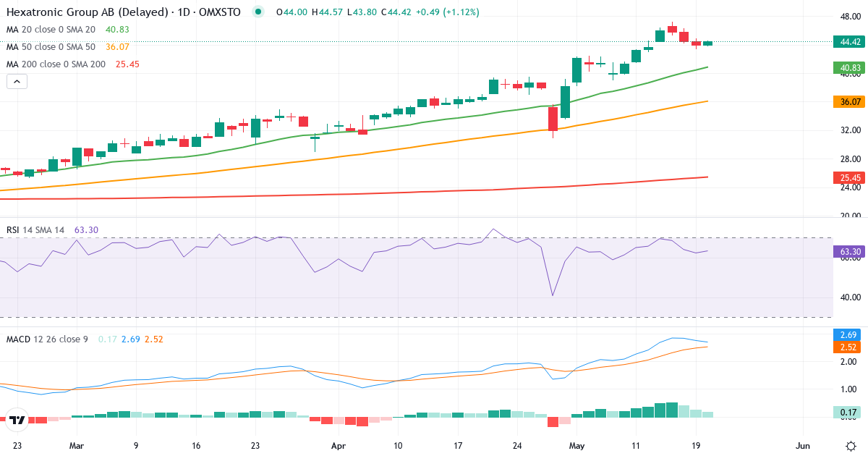Click the Jun label on time axis
The height and width of the screenshot is (456, 868).
[x=802, y=445]
